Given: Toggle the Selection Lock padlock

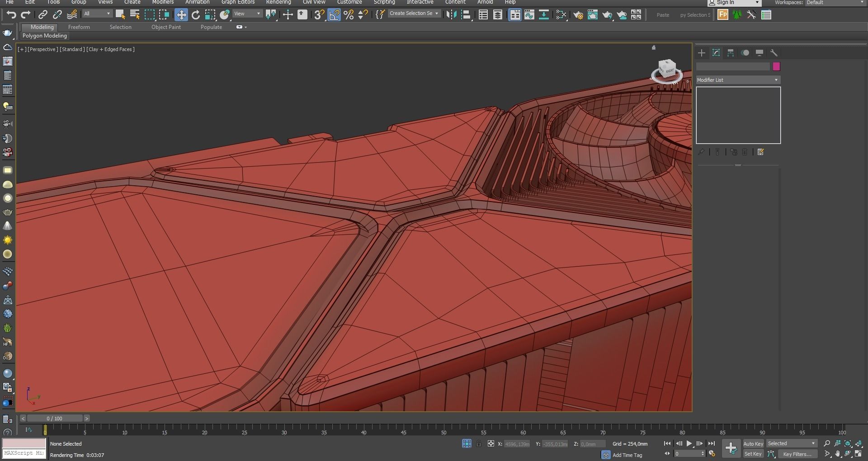Looking at the screenshot, I should click(479, 444).
